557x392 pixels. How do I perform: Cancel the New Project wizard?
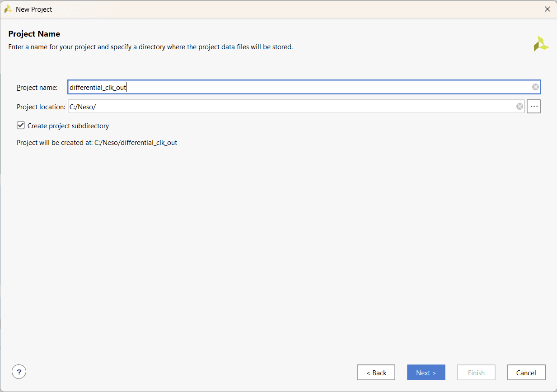(526, 373)
